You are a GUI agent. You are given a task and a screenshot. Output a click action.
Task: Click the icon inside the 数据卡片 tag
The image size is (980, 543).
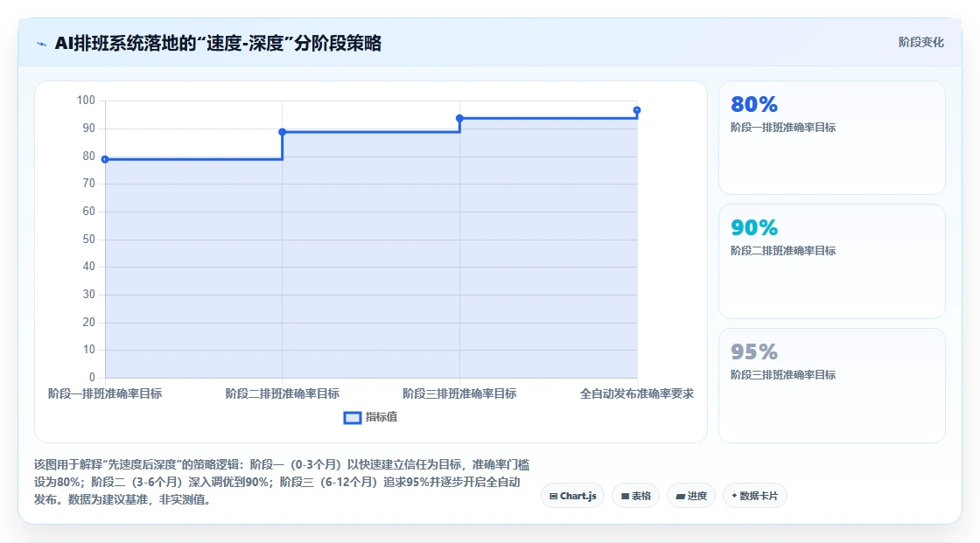click(734, 496)
